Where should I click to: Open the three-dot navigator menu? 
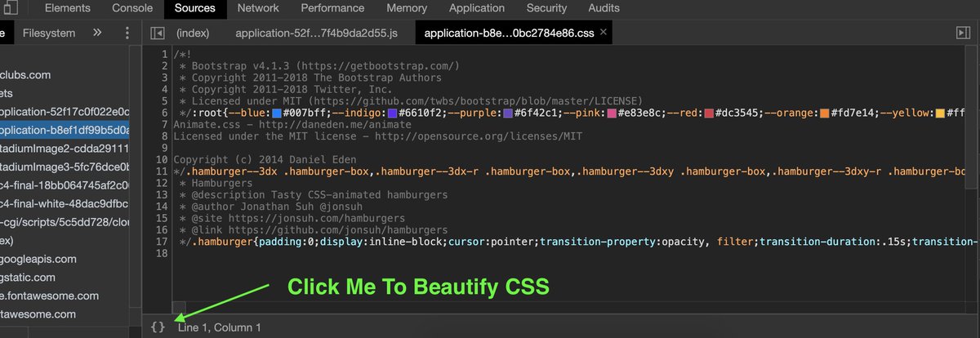[x=127, y=33]
